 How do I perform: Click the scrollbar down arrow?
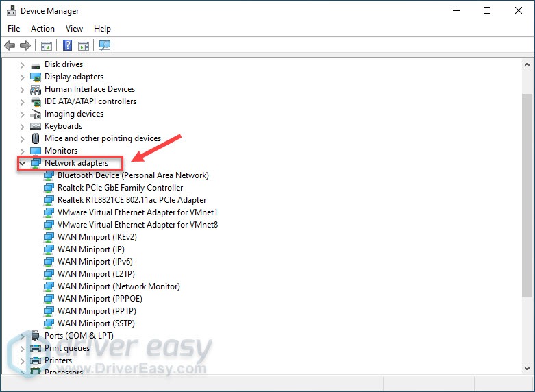coord(527,369)
